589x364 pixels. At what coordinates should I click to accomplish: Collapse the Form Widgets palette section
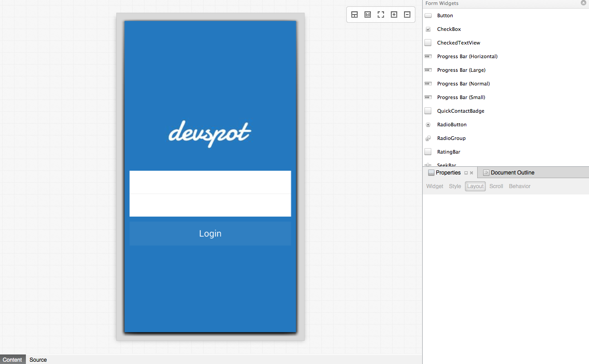click(584, 3)
